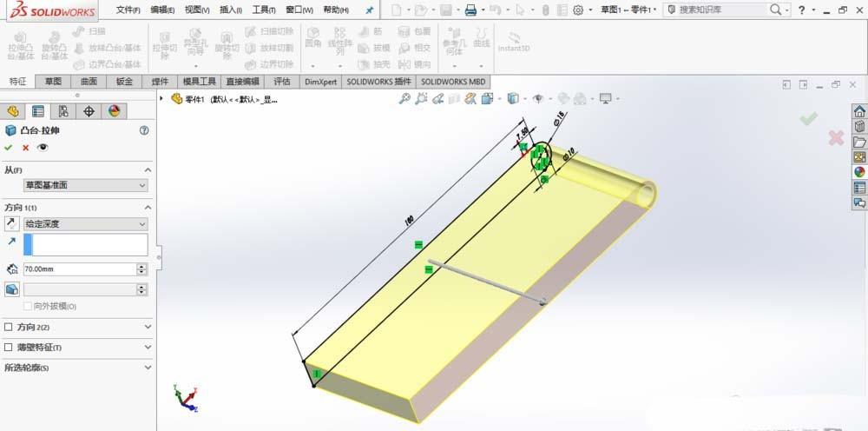The image size is (868, 431).
Task: Open the 工具 menu
Action: pos(264,10)
